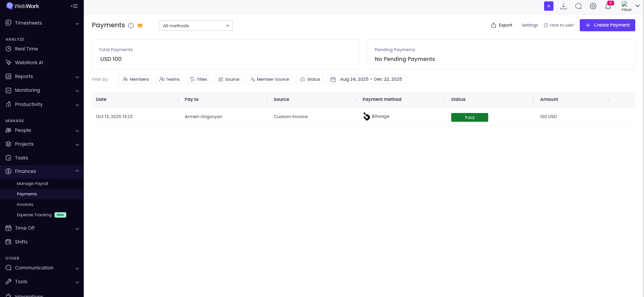Open the How to use? link
The height and width of the screenshot is (297, 644).
pyautogui.click(x=559, y=25)
